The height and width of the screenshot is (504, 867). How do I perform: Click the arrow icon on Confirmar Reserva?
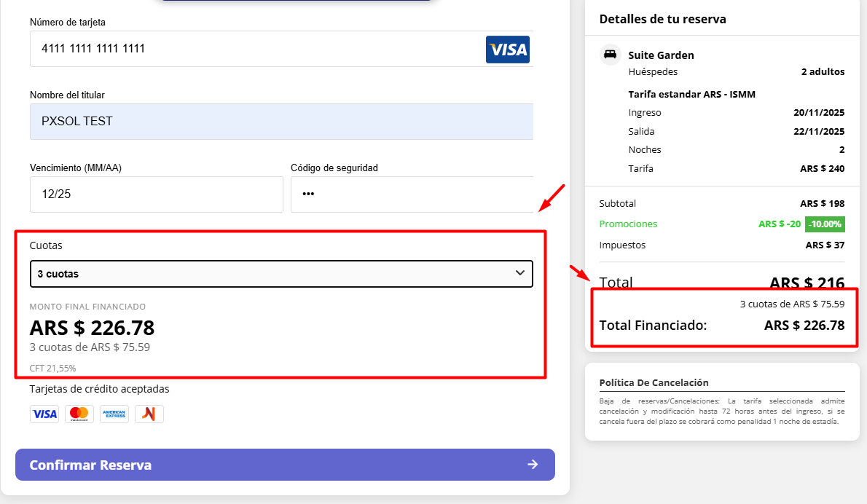click(533, 465)
